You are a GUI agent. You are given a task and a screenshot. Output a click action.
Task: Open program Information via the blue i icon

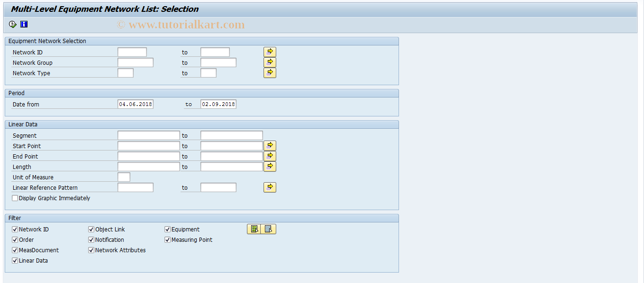tap(23, 24)
